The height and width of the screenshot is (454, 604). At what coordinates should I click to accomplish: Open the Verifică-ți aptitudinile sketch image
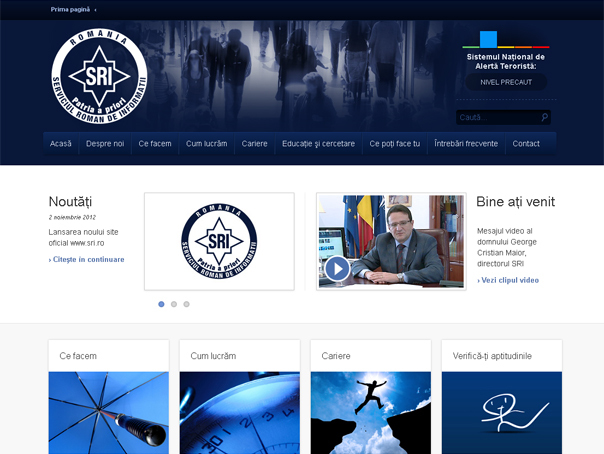pos(502,413)
